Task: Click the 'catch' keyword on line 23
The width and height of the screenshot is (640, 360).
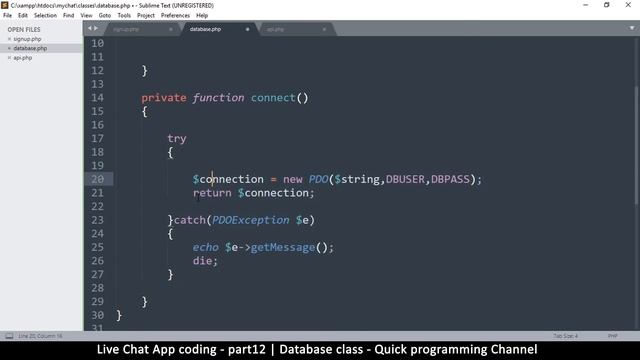Action: pos(190,220)
